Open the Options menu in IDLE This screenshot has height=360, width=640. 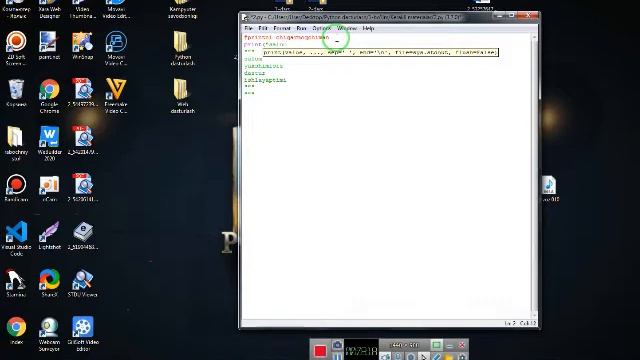pyautogui.click(x=322, y=28)
